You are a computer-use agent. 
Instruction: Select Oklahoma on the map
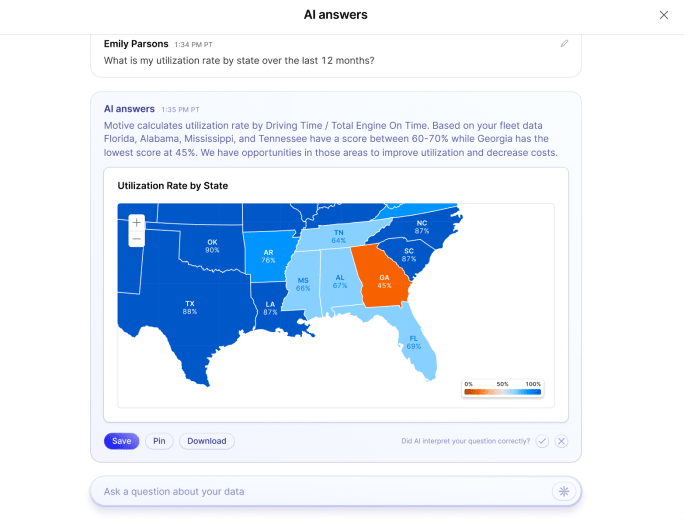213,246
